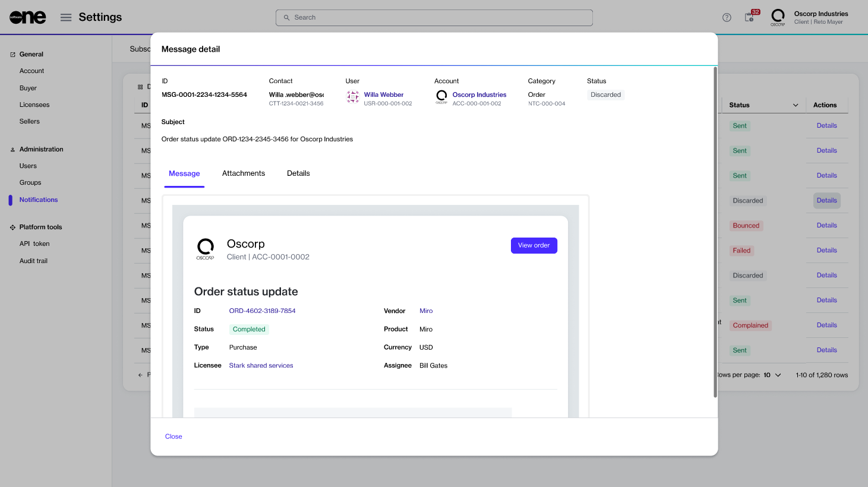Viewport: 868px width, 487px height.
Task: Open order link ORD-4602-3189-7854
Action: tap(262, 311)
